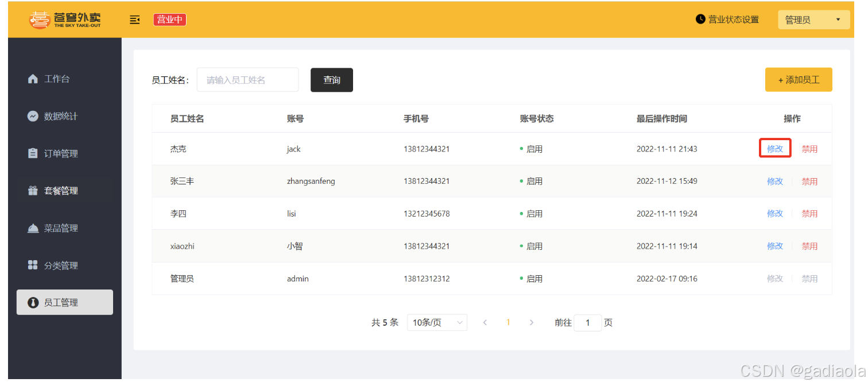Viewport: 868px width, 386px height.
Task: Click the account cell admin
Action: 298,279
